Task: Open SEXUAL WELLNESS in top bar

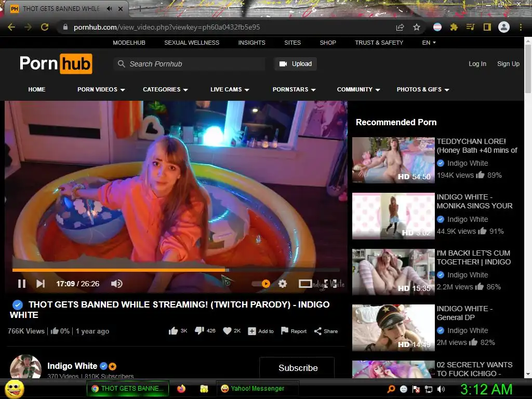Action: [192, 43]
